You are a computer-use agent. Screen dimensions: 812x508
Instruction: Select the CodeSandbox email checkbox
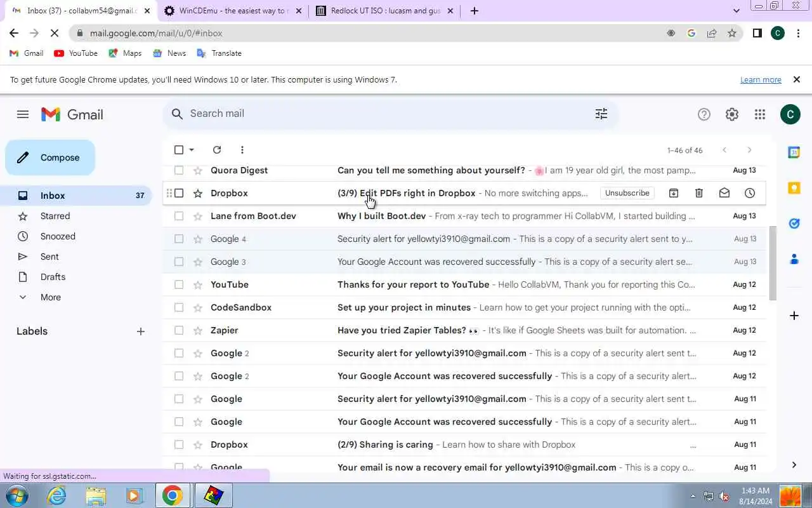coord(179,307)
